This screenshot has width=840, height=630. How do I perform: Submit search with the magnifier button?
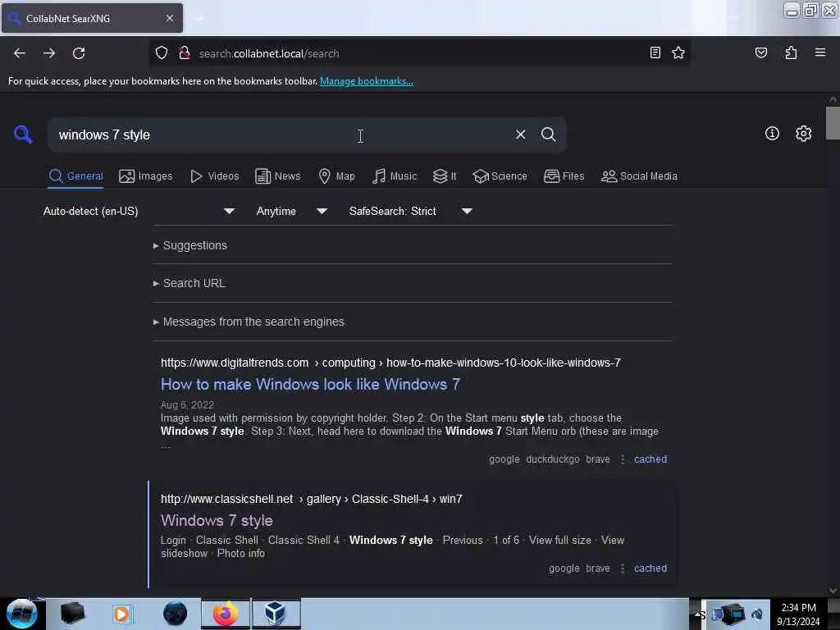548,135
